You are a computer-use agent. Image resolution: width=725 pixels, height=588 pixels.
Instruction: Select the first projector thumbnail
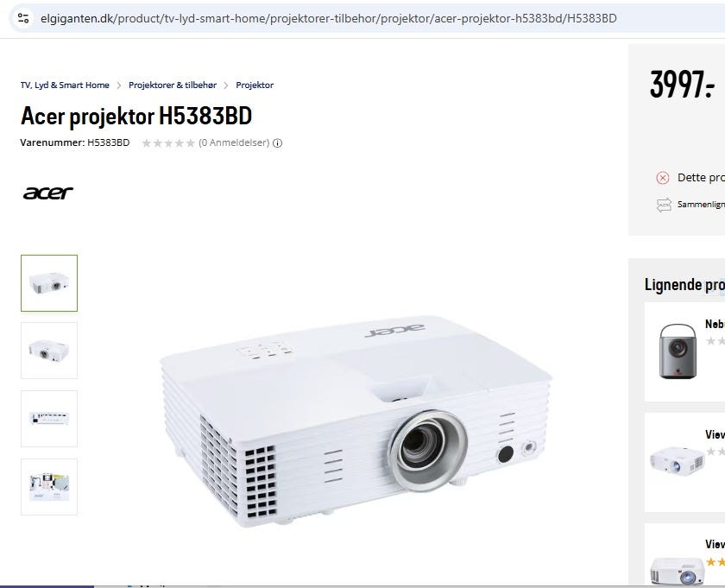coord(49,283)
